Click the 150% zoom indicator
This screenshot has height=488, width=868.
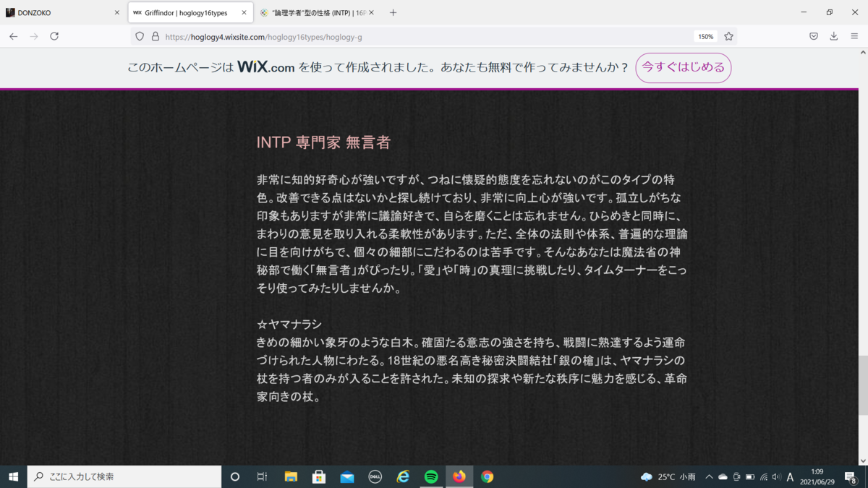(705, 36)
